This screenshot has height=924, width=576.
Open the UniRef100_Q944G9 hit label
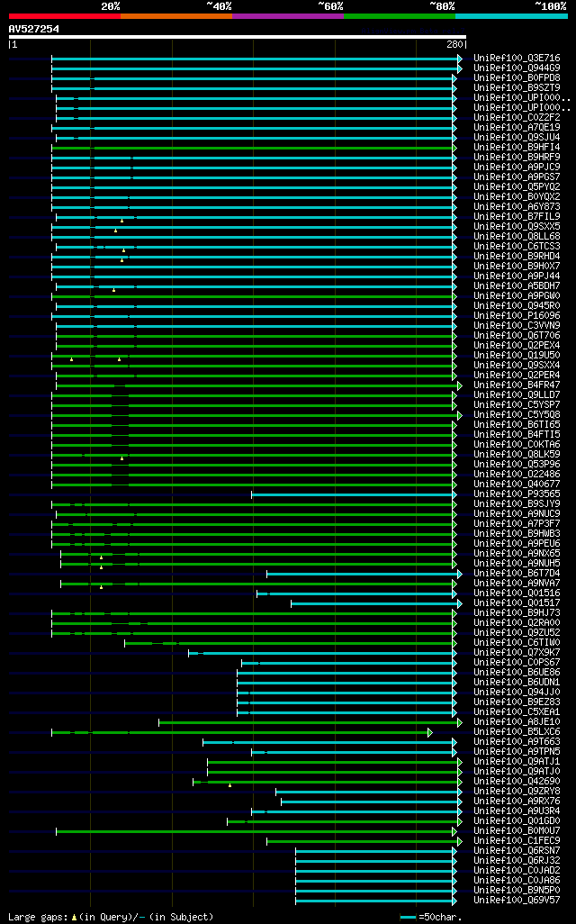[517, 68]
